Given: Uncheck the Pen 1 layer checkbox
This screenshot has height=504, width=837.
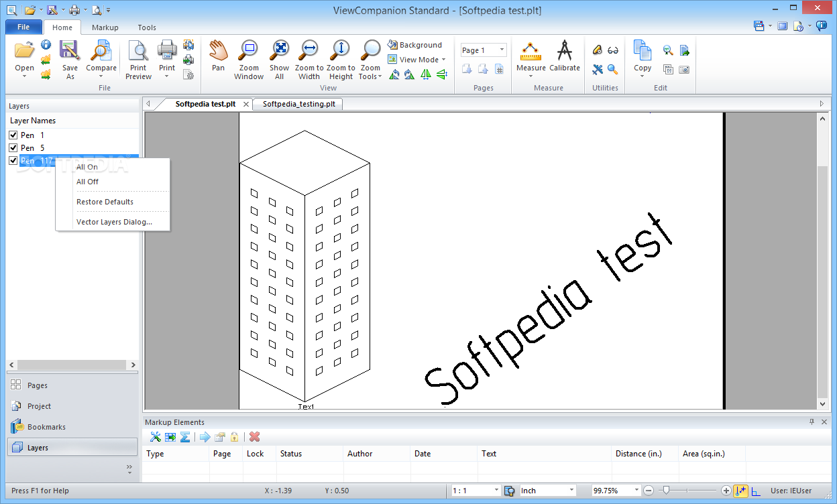Looking at the screenshot, I should coord(13,135).
